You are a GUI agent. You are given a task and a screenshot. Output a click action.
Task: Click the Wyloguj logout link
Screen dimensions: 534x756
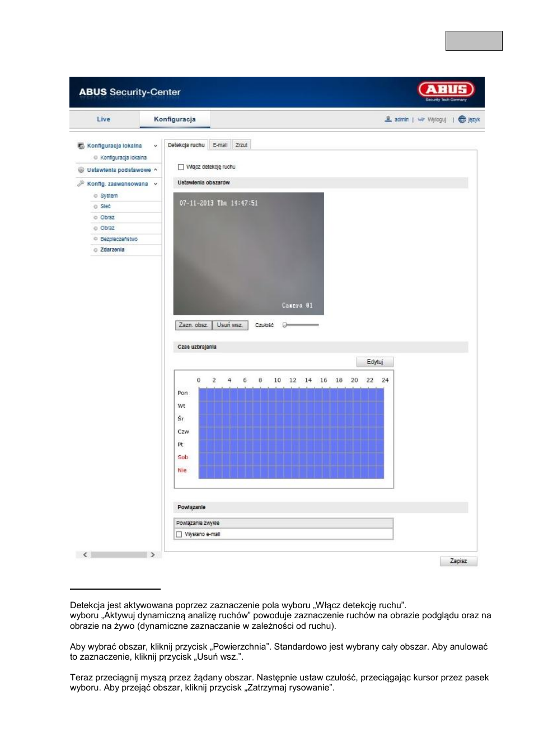437,119
